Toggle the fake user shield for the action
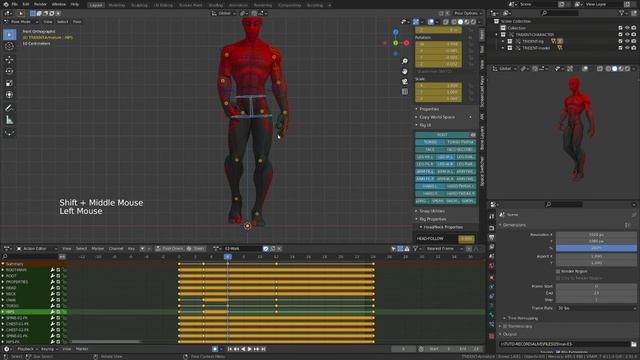The image size is (640, 360). (266, 249)
